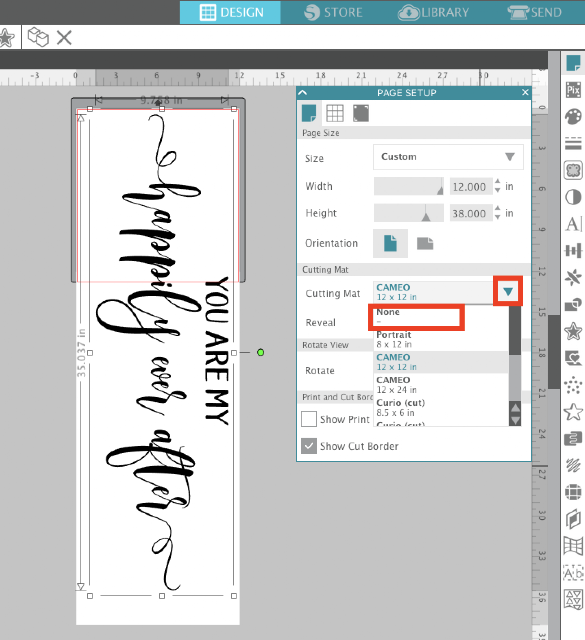Open the Rhinestones dotted star icon

[x=573, y=385]
